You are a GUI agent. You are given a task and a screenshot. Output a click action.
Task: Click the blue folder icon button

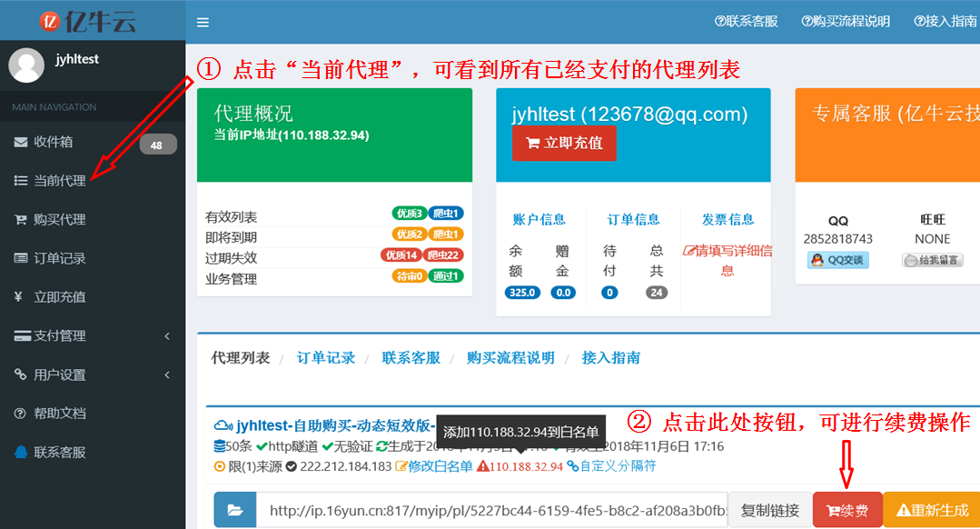(x=235, y=510)
